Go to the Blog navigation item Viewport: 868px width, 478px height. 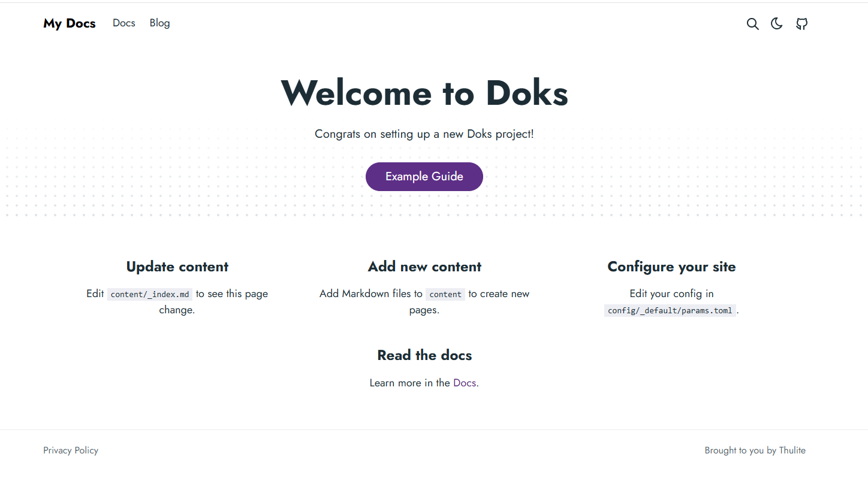pyautogui.click(x=159, y=23)
